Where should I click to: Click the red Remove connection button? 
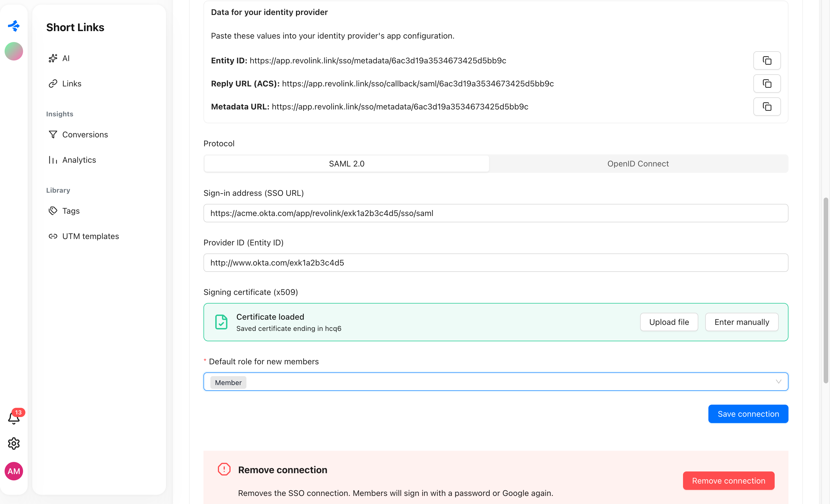point(728,480)
